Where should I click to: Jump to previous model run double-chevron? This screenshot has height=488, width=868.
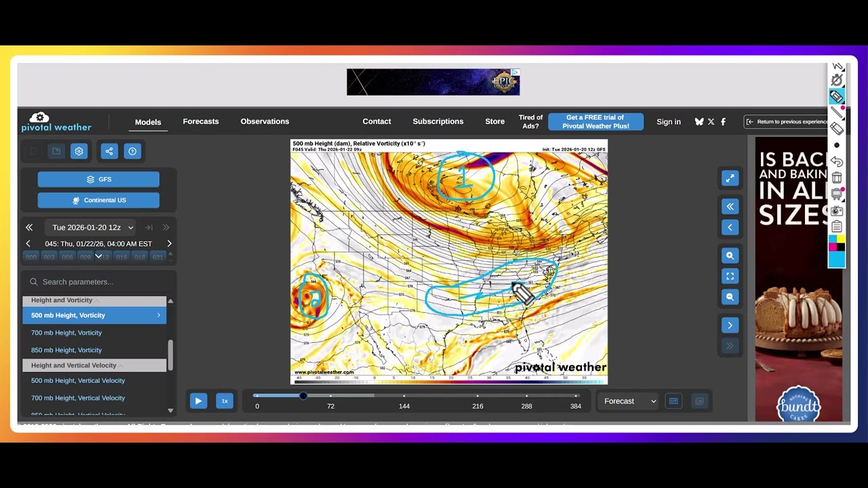pos(29,228)
